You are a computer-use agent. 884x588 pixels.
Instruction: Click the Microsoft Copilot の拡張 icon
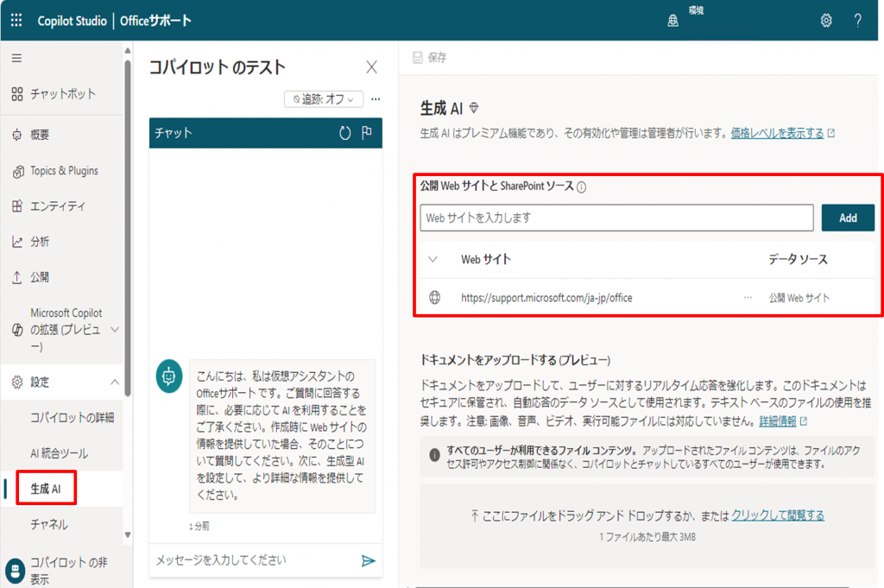point(17,330)
